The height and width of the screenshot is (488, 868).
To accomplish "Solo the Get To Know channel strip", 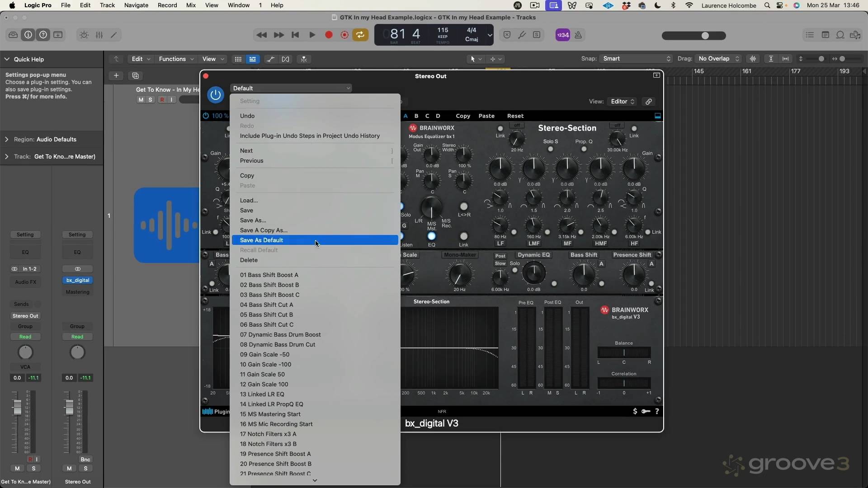I will click(x=33, y=469).
